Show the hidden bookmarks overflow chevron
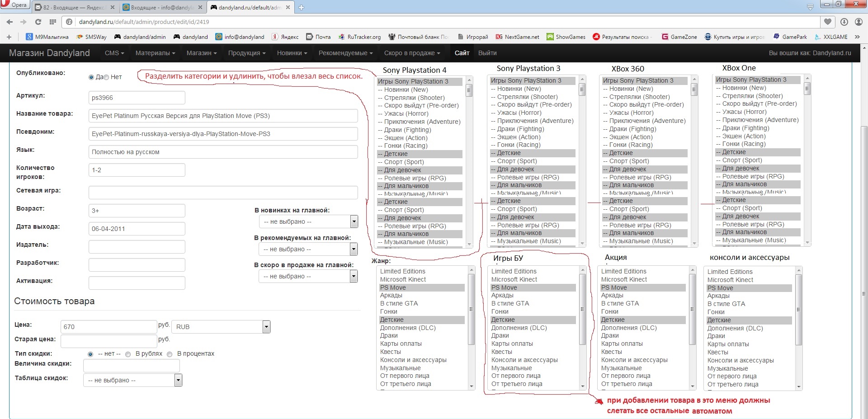 tap(857, 37)
